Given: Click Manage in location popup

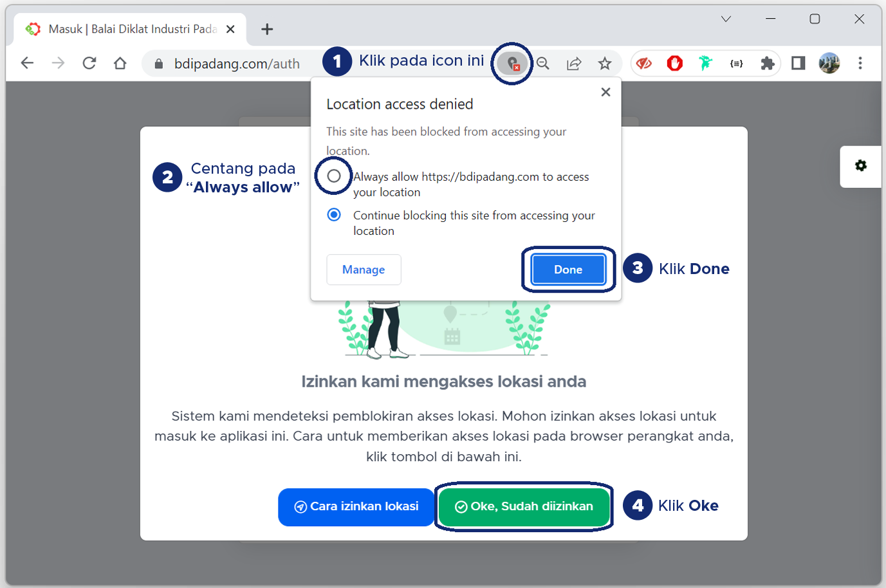Looking at the screenshot, I should (x=364, y=270).
